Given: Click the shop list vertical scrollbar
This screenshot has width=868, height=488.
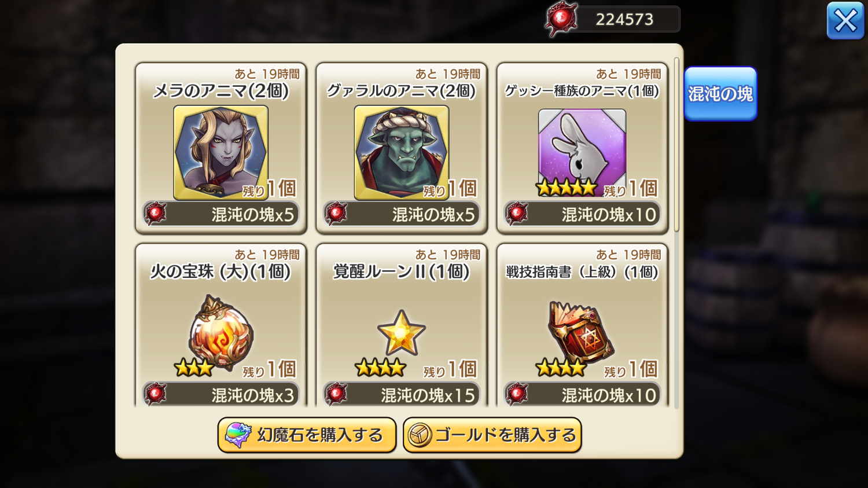Looking at the screenshot, I should [x=676, y=145].
